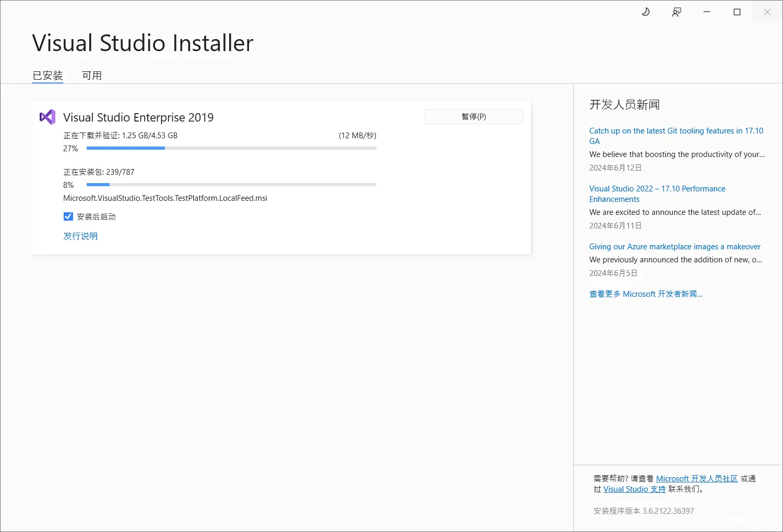The image size is (783, 532).
Task: Click the date 2024年6月11日
Action: 615,226
